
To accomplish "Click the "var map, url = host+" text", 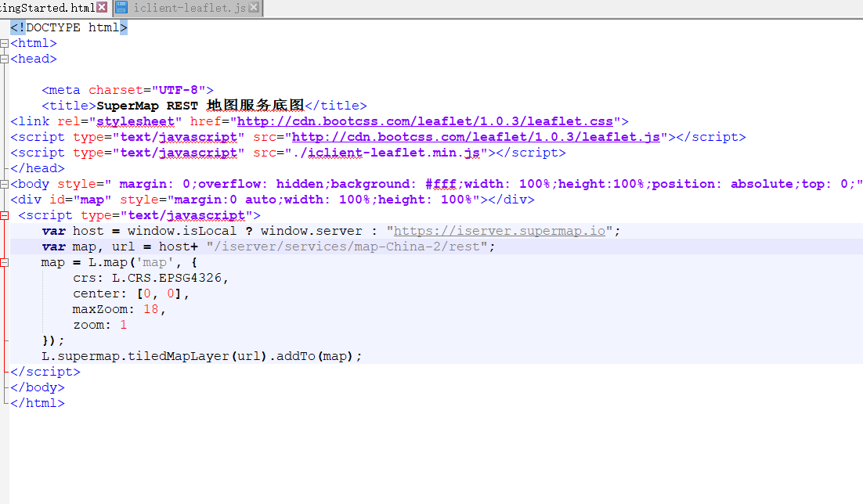I will pyautogui.click(x=120, y=247).
